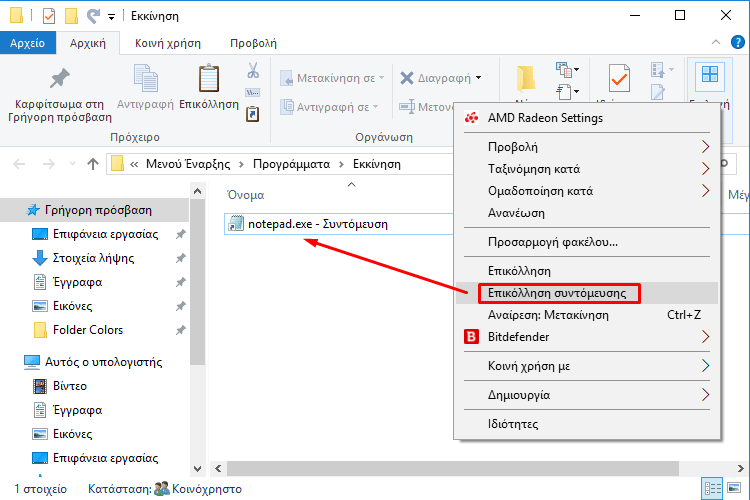Click the navigation pane scroll down arrow
This screenshot has height=500, width=750.
198,468
